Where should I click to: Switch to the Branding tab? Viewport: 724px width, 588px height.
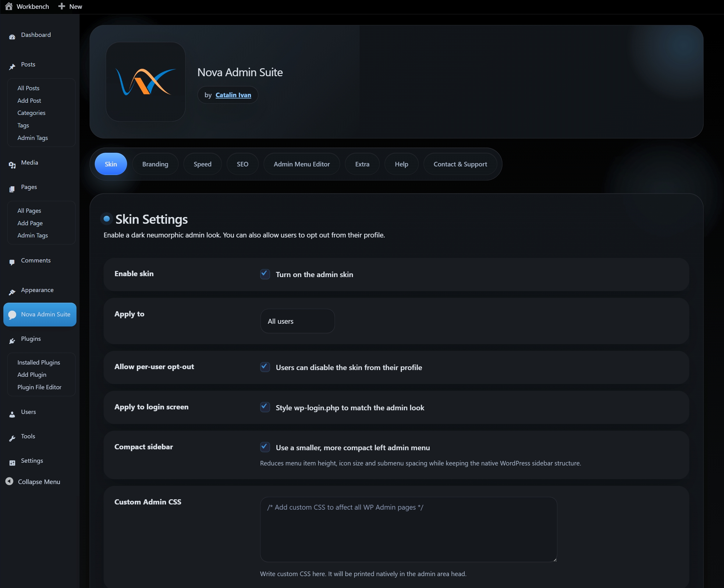pyautogui.click(x=155, y=164)
